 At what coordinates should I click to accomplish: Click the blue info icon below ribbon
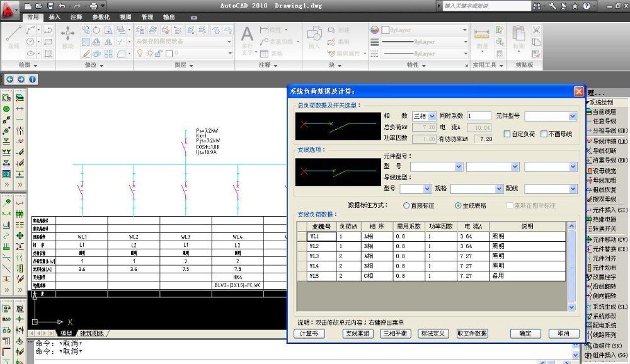tap(32, 79)
